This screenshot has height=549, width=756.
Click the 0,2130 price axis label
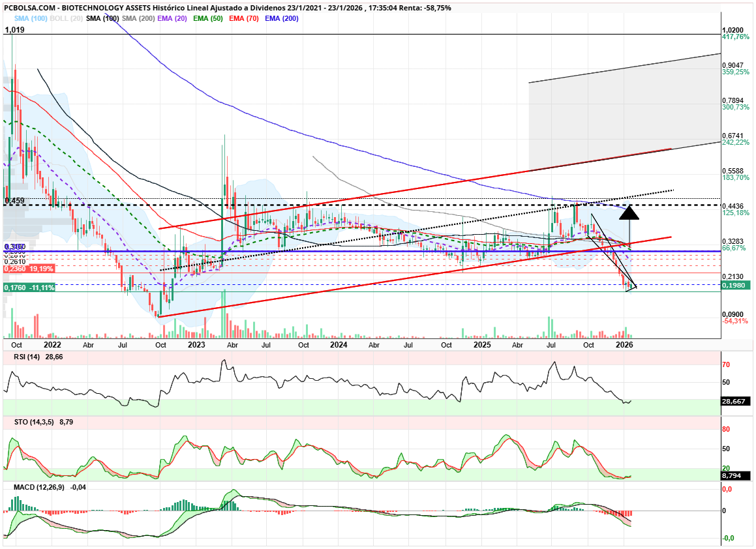(x=733, y=276)
